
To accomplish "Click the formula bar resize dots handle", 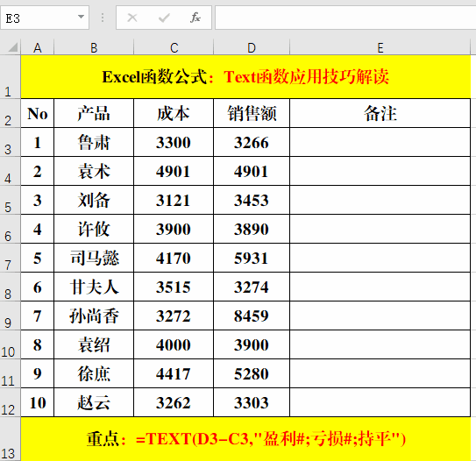I will click(103, 18).
